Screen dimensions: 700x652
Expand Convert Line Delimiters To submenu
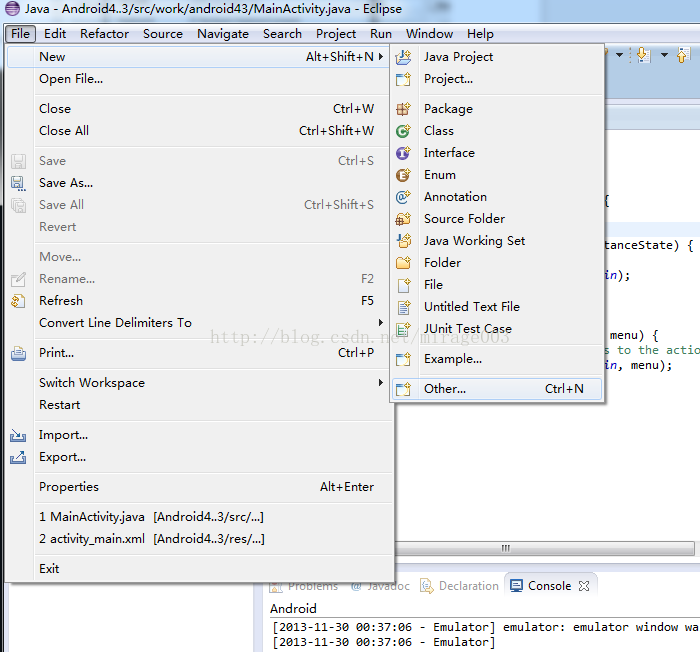click(x=380, y=322)
